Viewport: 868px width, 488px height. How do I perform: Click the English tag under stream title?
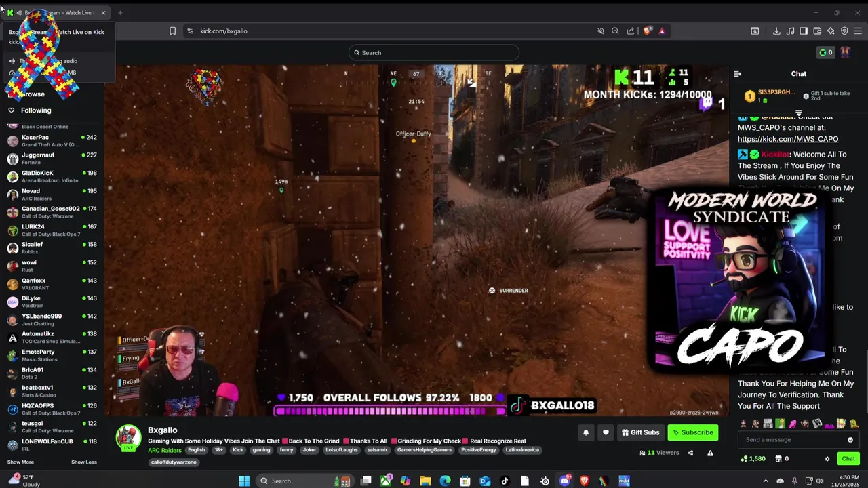(x=197, y=450)
